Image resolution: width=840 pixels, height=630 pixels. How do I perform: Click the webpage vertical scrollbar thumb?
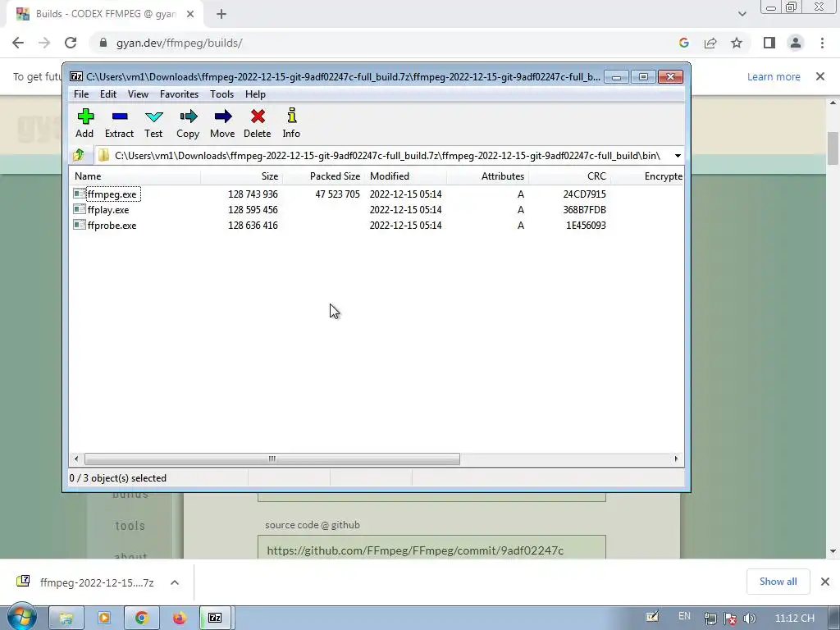tap(833, 148)
